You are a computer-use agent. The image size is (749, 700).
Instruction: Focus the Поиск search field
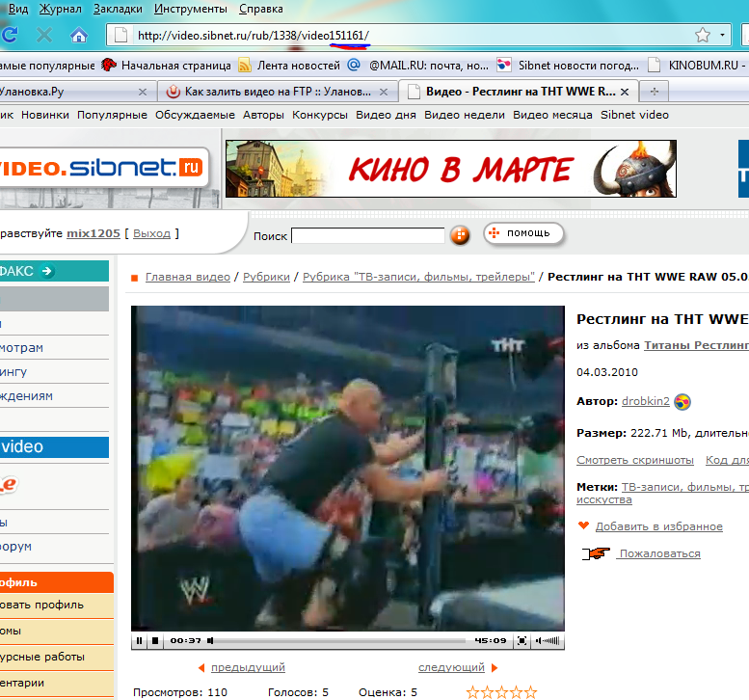368,235
